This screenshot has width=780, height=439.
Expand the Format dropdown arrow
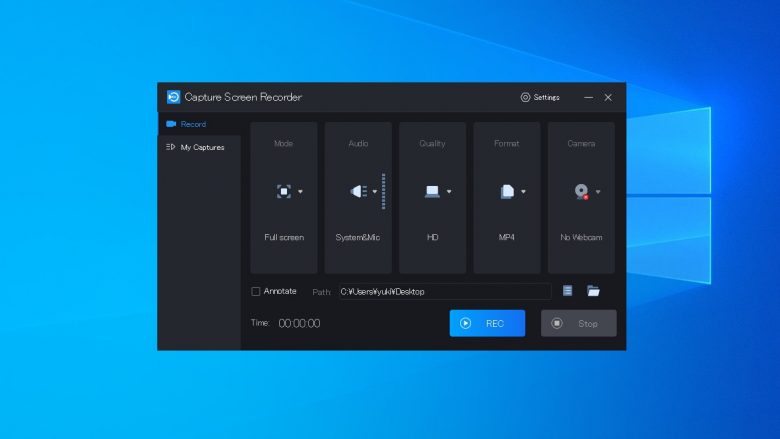click(x=523, y=192)
